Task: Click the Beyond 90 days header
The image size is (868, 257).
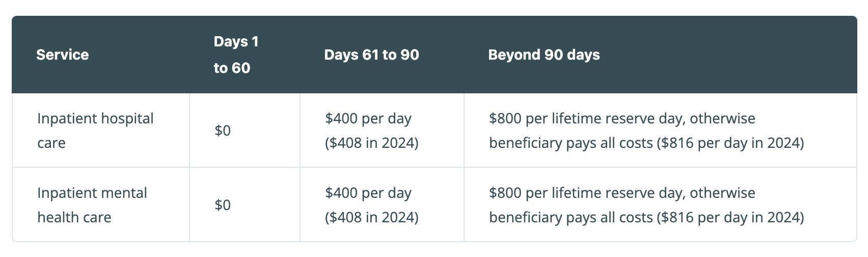Action: pos(544,55)
